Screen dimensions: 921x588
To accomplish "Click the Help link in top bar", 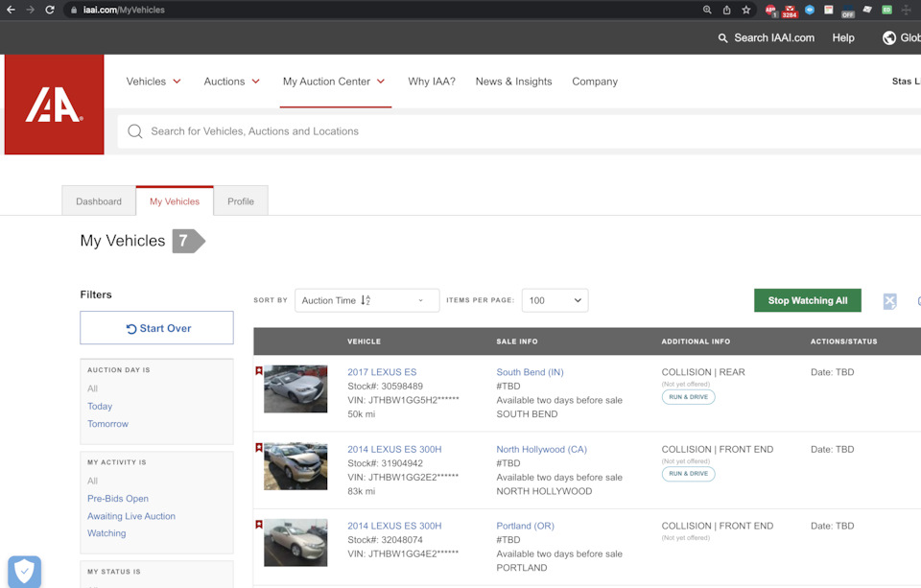I will 843,37.
